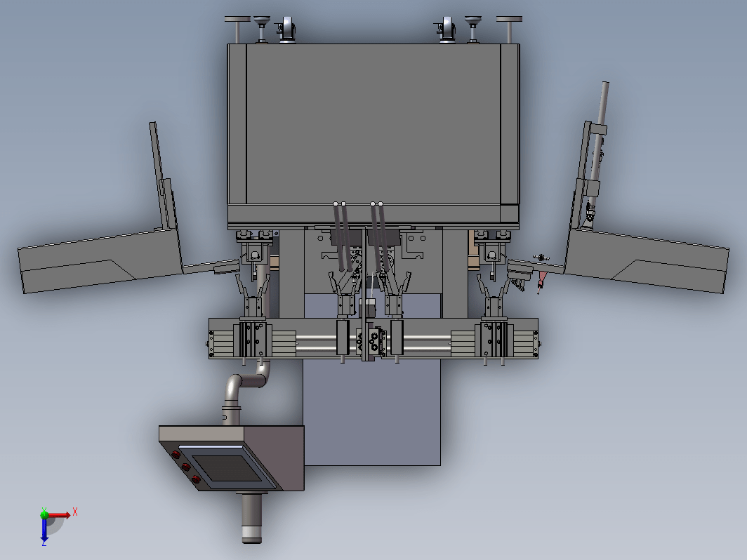Select the cylindrical column beneath the control panel
This screenshot has width=747, height=560.
(x=251, y=518)
